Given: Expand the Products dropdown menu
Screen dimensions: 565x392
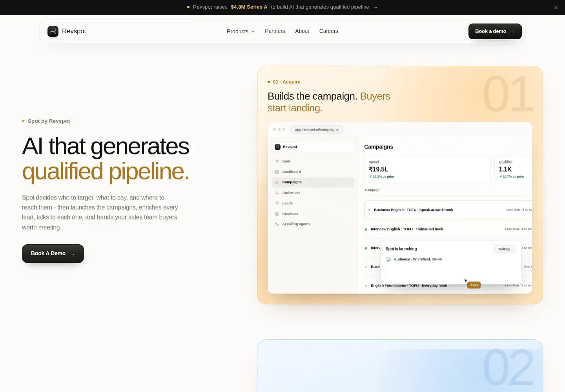Looking at the screenshot, I should pos(241,31).
